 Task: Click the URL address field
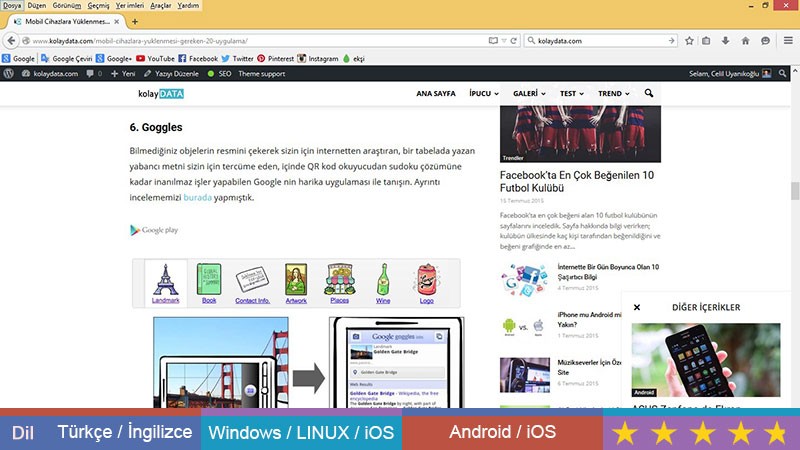click(258, 41)
